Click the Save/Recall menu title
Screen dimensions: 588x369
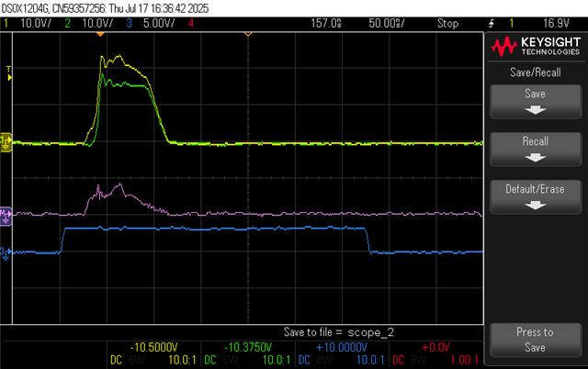pyautogui.click(x=536, y=73)
